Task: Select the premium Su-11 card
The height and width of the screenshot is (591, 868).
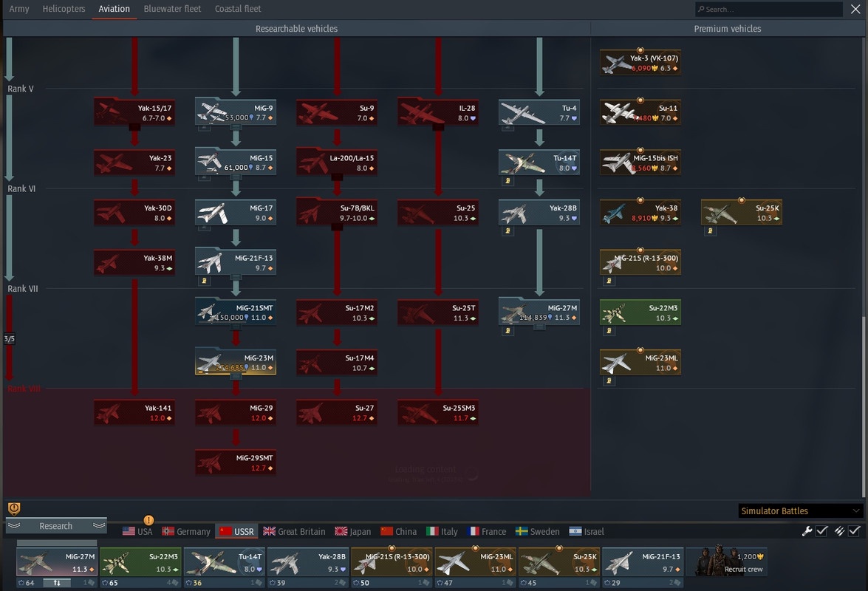Action: (640, 112)
